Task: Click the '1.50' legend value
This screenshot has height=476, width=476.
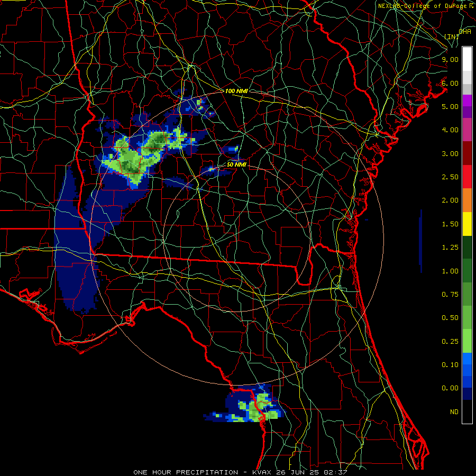Action: (x=450, y=224)
